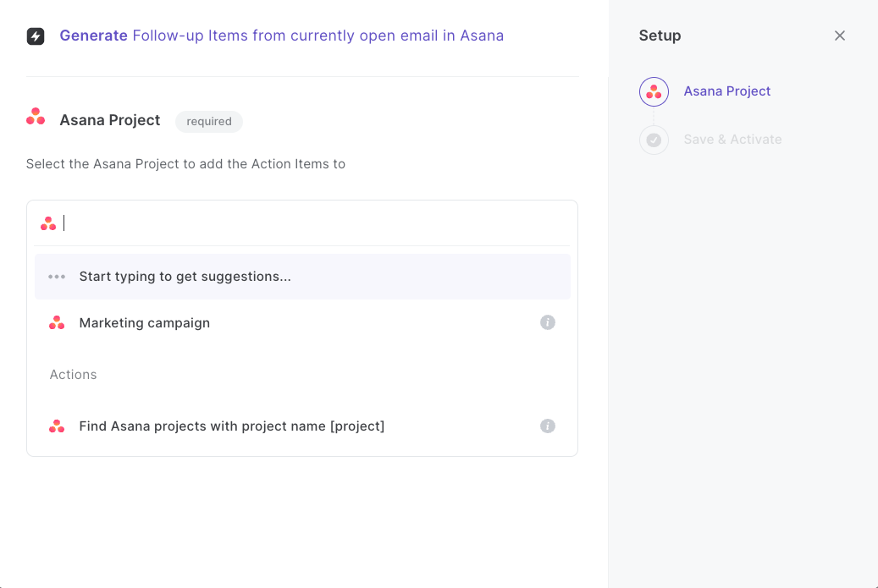Click the Asana icon beside the Find Asana projects action
This screenshot has width=878, height=588.
[x=57, y=426]
